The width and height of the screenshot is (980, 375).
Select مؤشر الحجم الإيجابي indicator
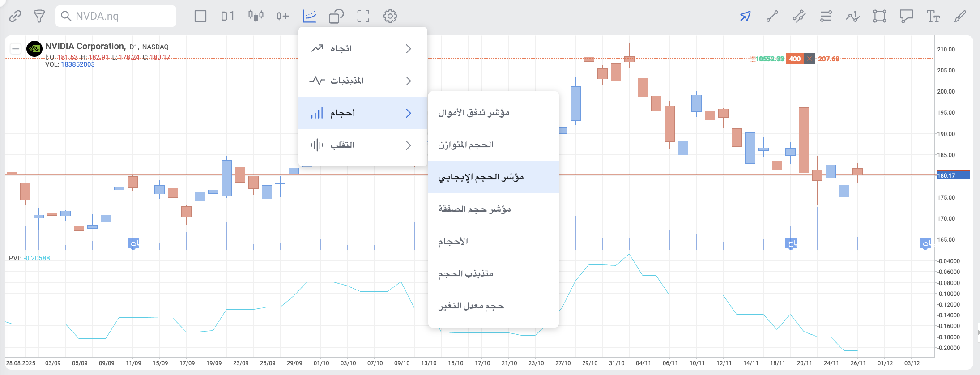point(494,177)
